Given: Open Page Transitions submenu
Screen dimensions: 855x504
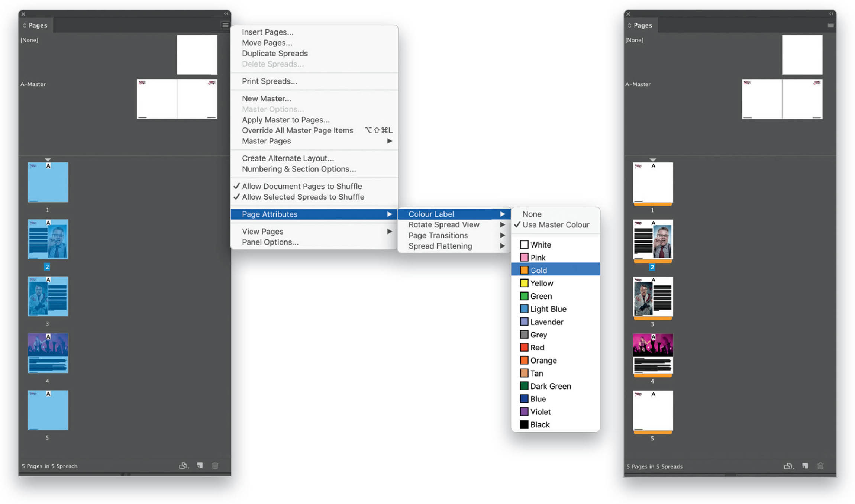Looking at the screenshot, I should coord(454,235).
